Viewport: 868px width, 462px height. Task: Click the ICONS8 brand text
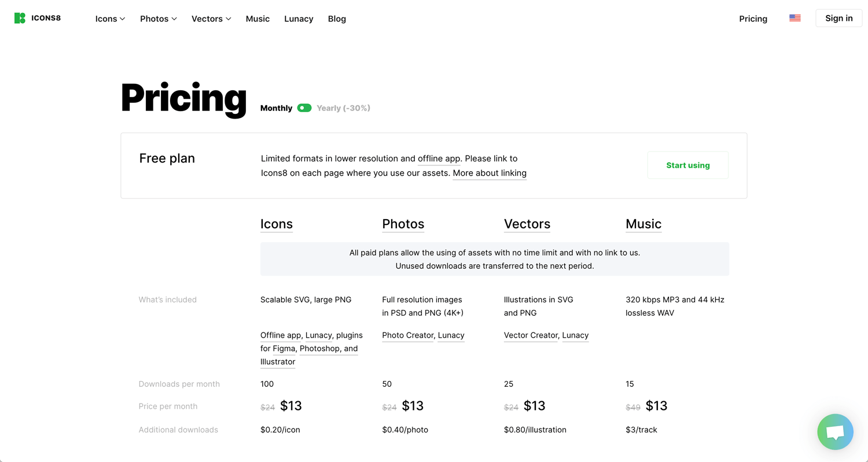coord(46,18)
